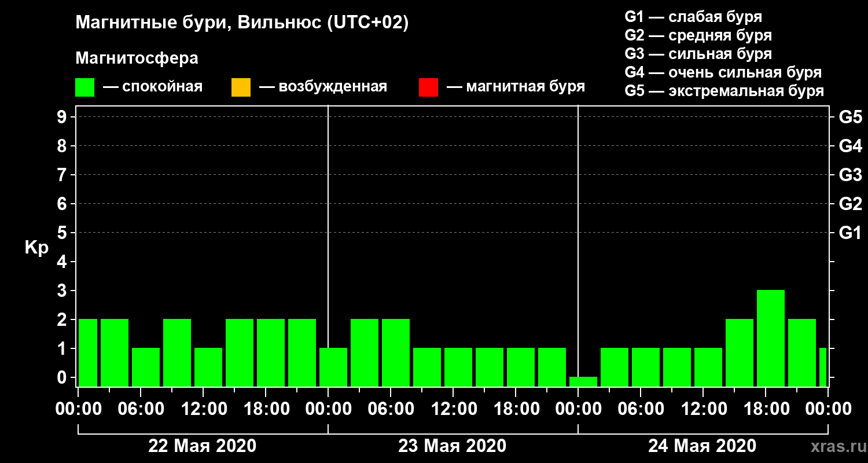Click 'G5 — экстремальная буря' legend line

click(724, 91)
